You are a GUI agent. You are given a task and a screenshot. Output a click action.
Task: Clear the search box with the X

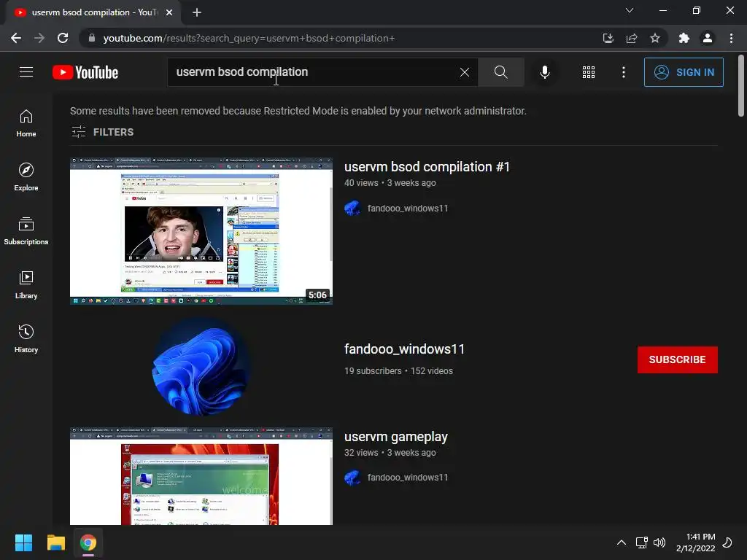click(x=465, y=72)
